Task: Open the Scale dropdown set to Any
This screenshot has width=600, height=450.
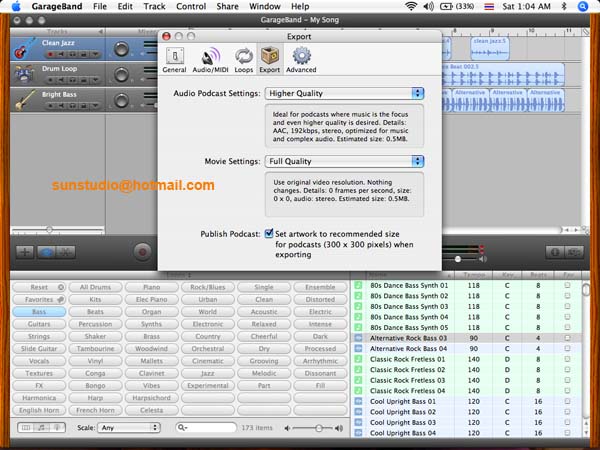Action: tap(129, 427)
